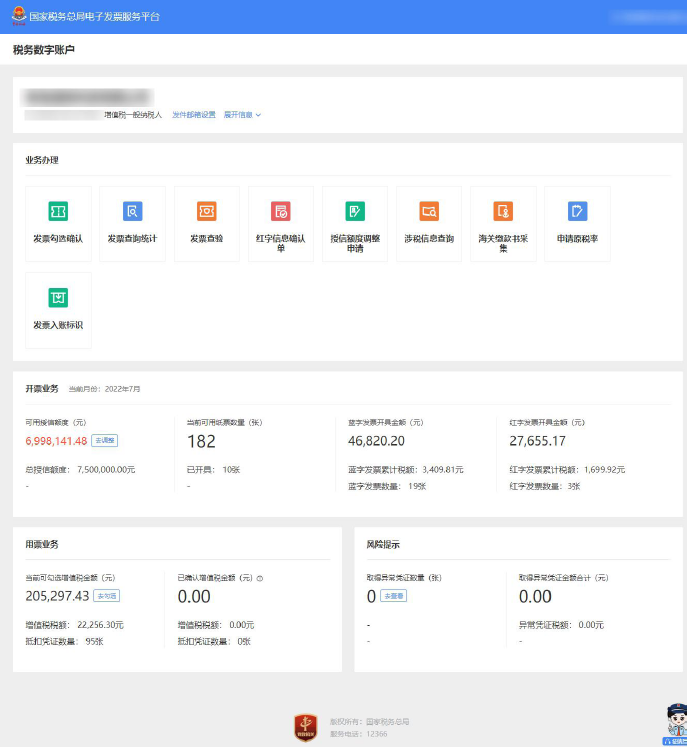Viewport: 687px width, 747px height.
Task: Click 去勾选 button next to 205,297.43
Action: pyautogui.click(x=106, y=596)
